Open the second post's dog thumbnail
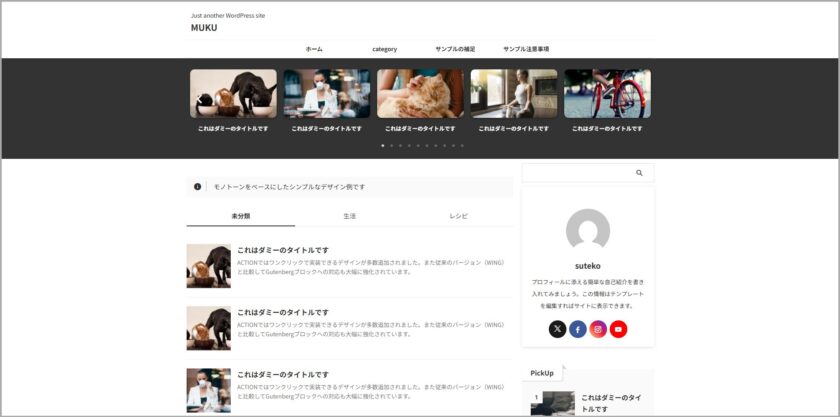This screenshot has height=417, width=840. 208,328
